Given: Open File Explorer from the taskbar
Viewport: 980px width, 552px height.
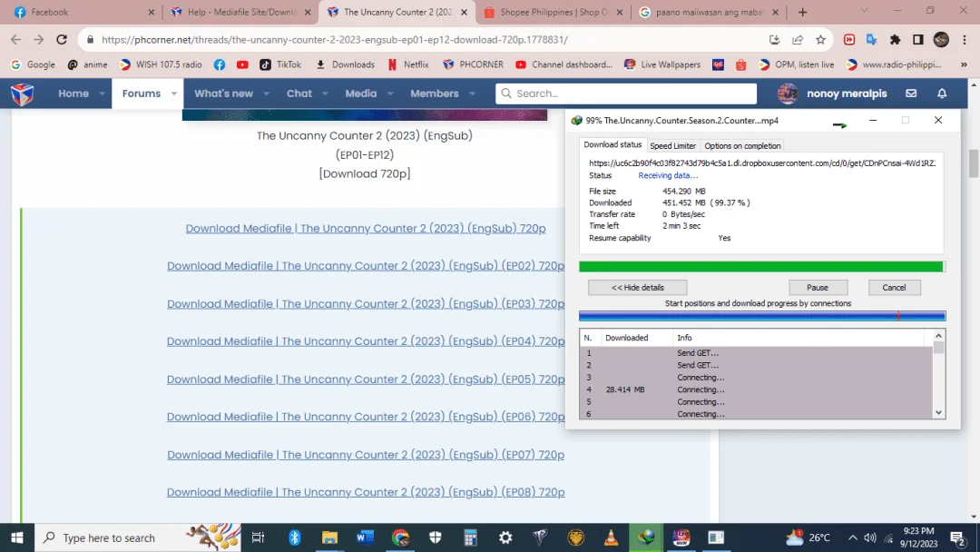Looking at the screenshot, I should [329, 537].
